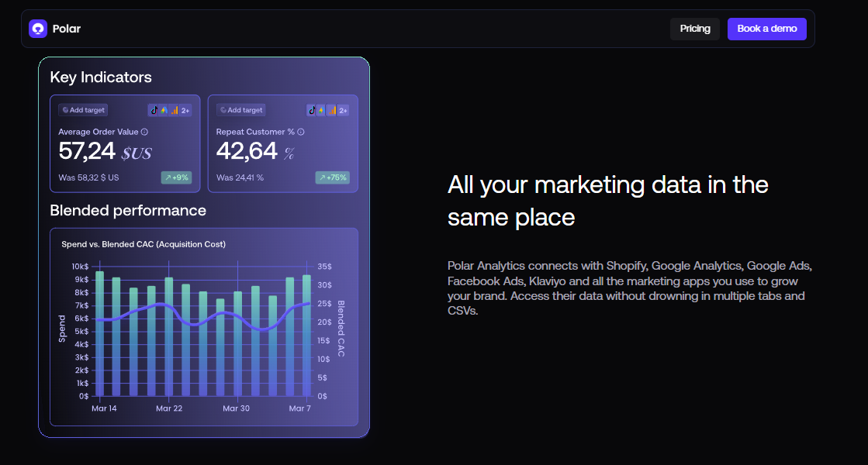868x465 pixels.
Task: Click the Spend axis title
Action: 62,329
